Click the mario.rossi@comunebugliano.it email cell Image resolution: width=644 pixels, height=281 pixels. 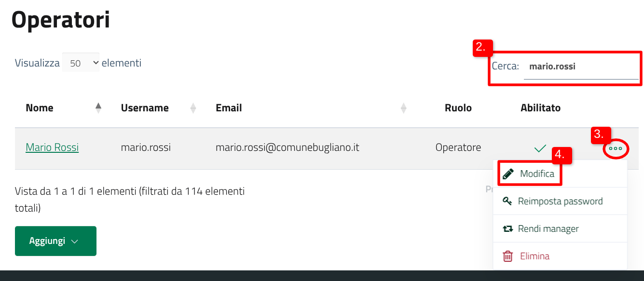click(x=288, y=147)
